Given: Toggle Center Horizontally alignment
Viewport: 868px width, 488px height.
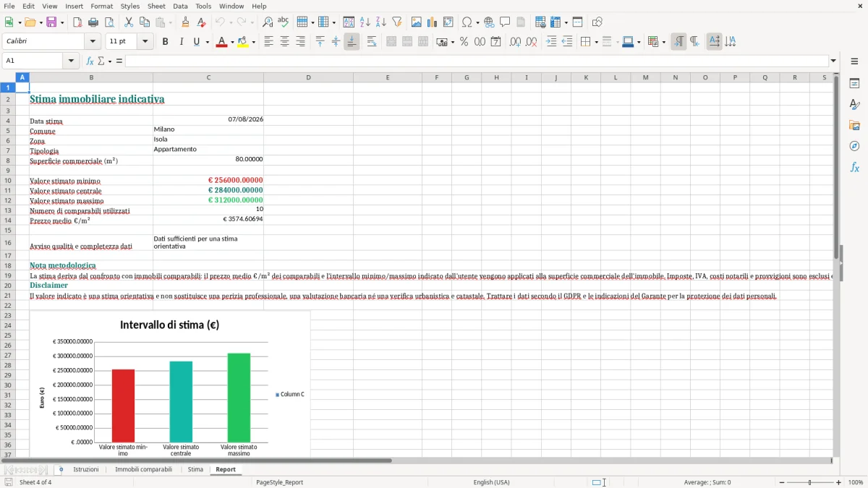Looking at the screenshot, I should coord(284,42).
